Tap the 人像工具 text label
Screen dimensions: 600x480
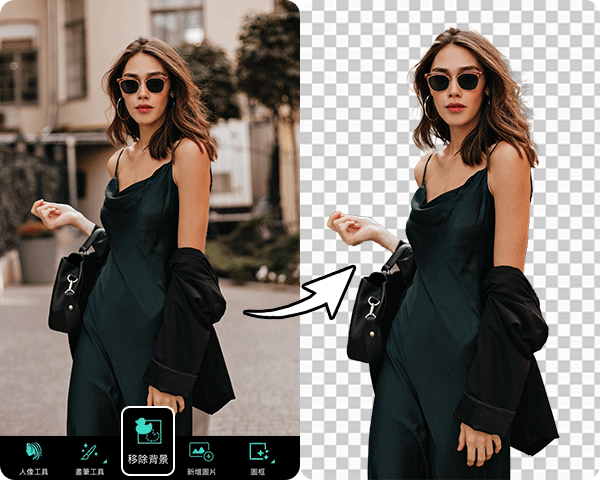pyautogui.click(x=35, y=471)
